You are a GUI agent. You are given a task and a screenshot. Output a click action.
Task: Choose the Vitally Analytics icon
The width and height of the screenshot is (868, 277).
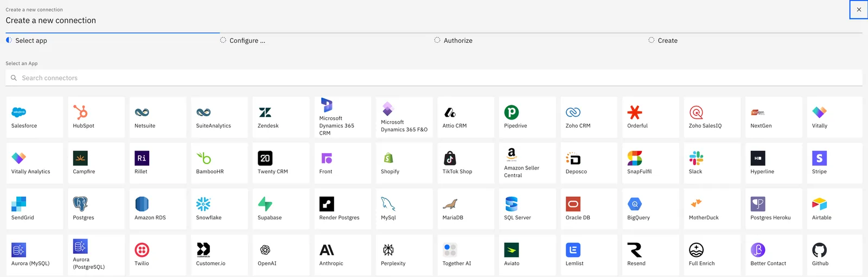[x=19, y=158]
